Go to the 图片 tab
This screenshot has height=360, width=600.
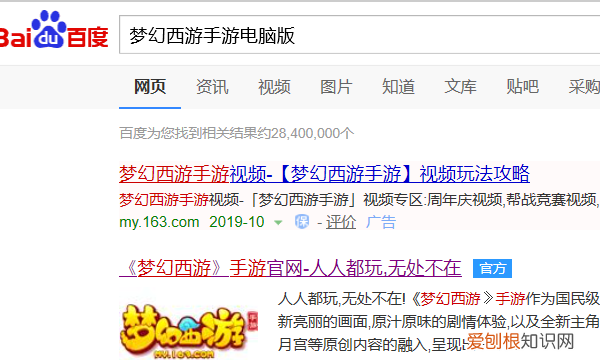pyautogui.click(x=336, y=87)
